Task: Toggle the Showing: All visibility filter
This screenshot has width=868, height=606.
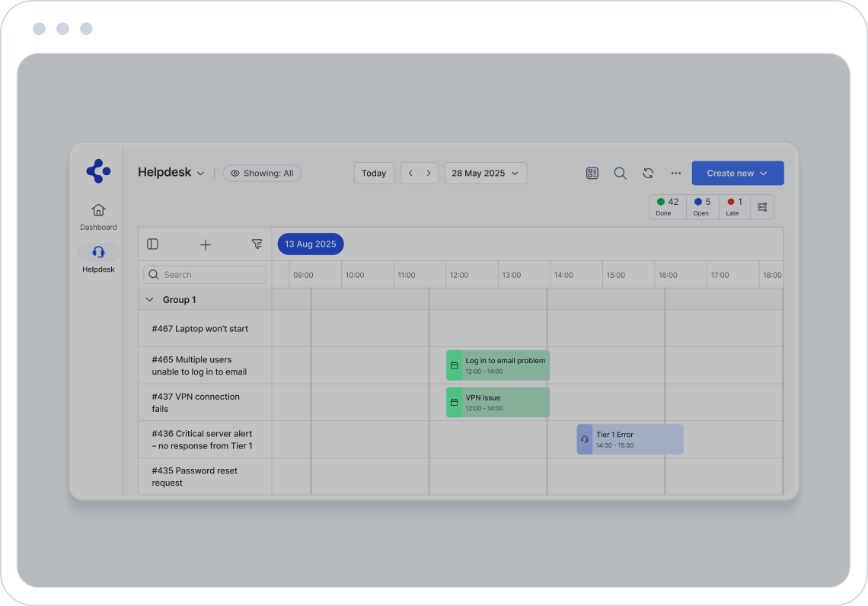Action: [262, 174]
